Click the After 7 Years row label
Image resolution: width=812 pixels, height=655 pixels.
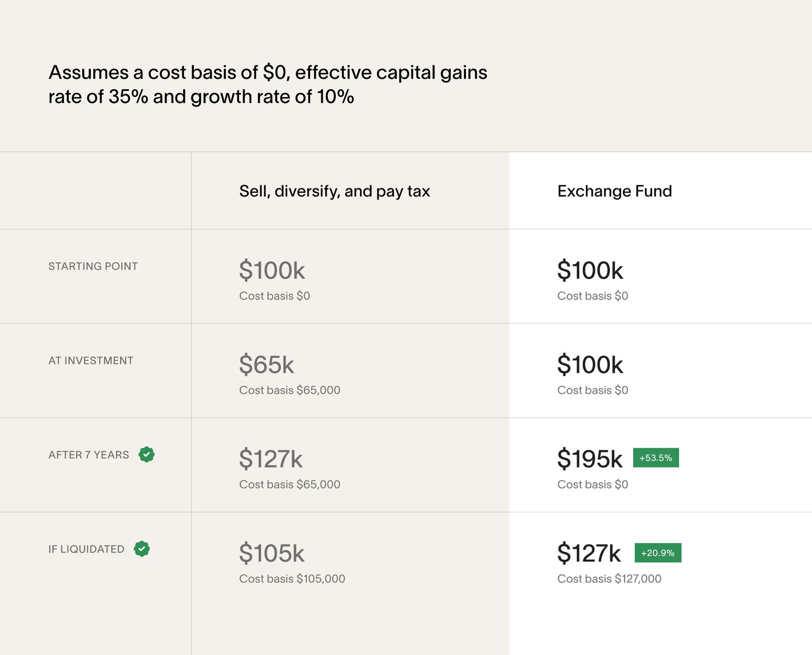(89, 455)
